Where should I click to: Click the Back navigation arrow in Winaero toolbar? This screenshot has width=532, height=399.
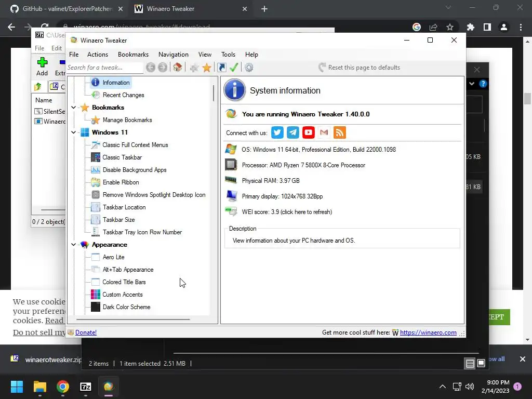151,68
